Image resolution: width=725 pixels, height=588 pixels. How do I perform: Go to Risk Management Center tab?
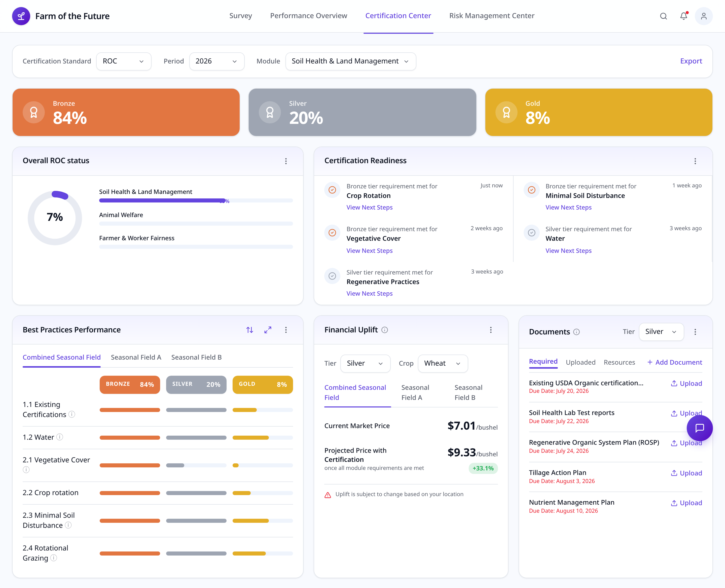pyautogui.click(x=492, y=16)
